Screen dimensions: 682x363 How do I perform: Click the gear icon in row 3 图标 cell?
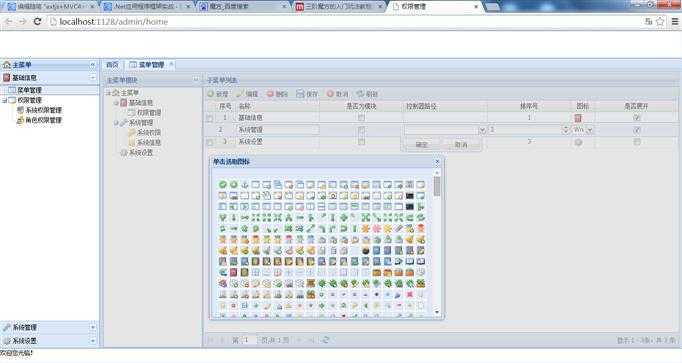point(578,142)
